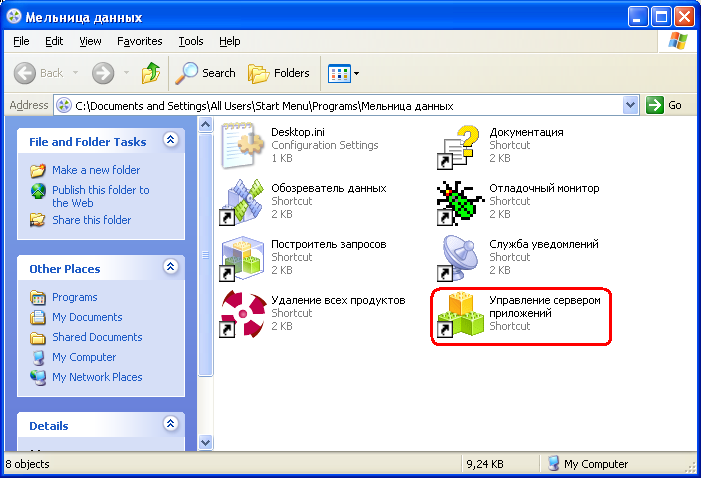The height and width of the screenshot is (478, 701).
Task: Select Управление сервером приложений shortcut icon
Action: (x=458, y=313)
